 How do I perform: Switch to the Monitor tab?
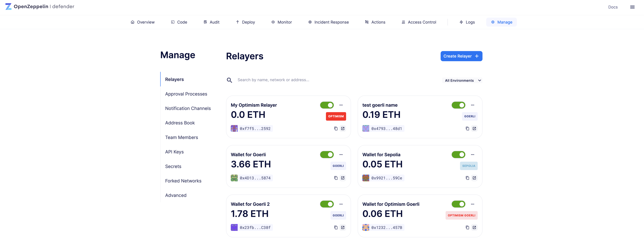(282, 22)
